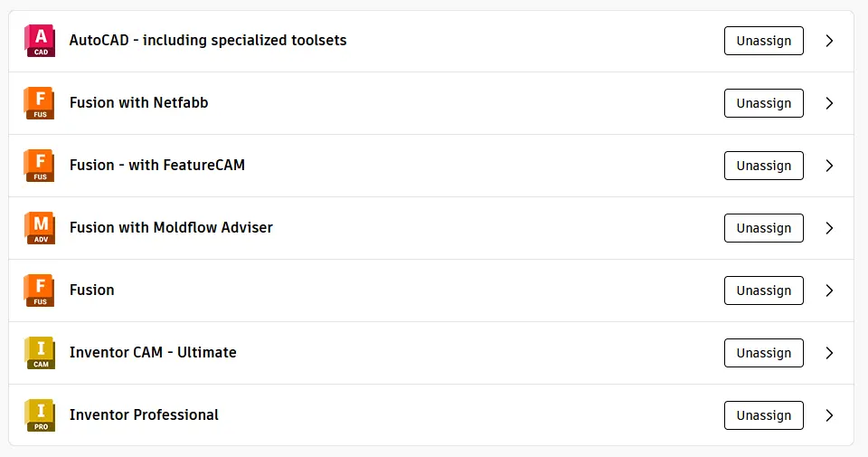Expand AutoCAD row chevron arrow
This screenshot has width=868, height=457.
click(x=829, y=41)
